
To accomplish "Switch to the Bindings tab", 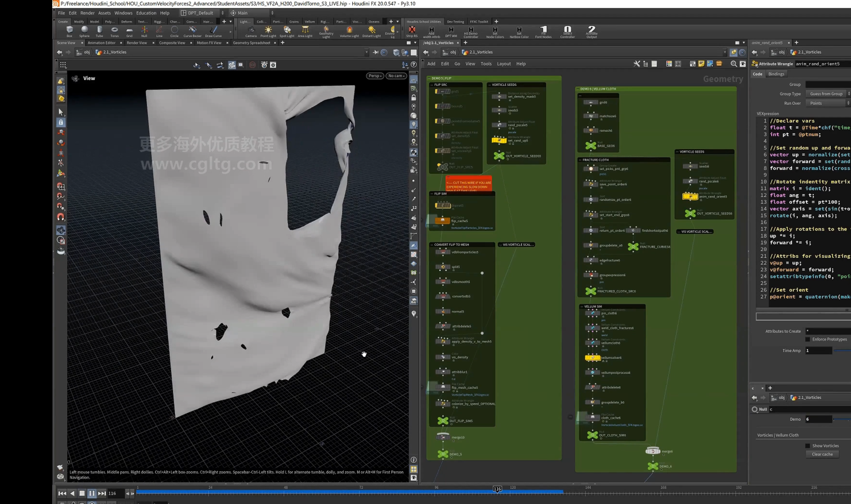I will point(776,74).
